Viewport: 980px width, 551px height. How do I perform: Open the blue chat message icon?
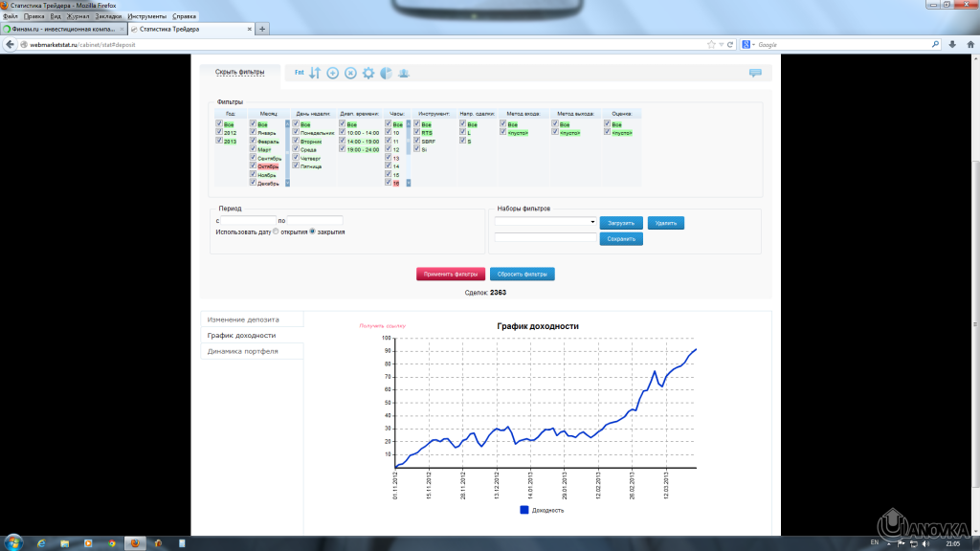[755, 73]
